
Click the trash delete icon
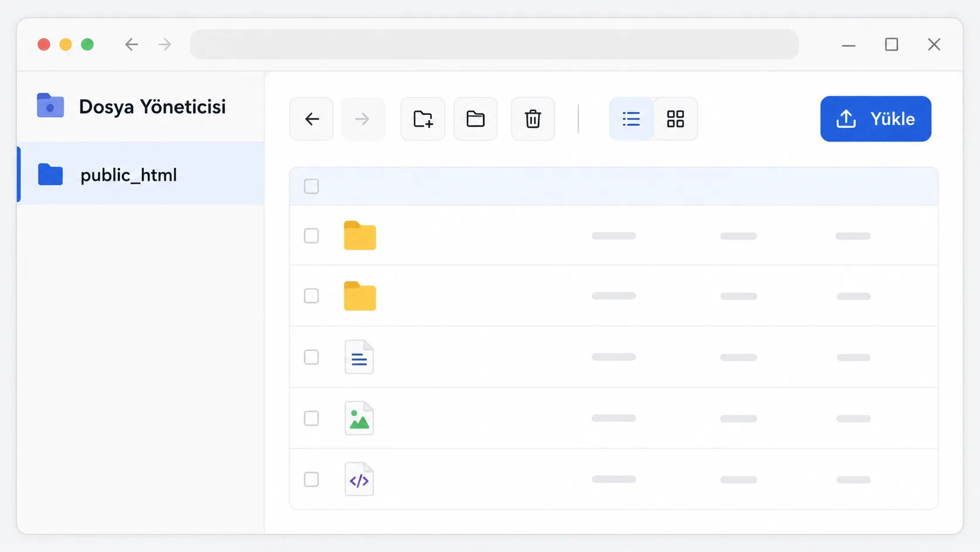[533, 119]
